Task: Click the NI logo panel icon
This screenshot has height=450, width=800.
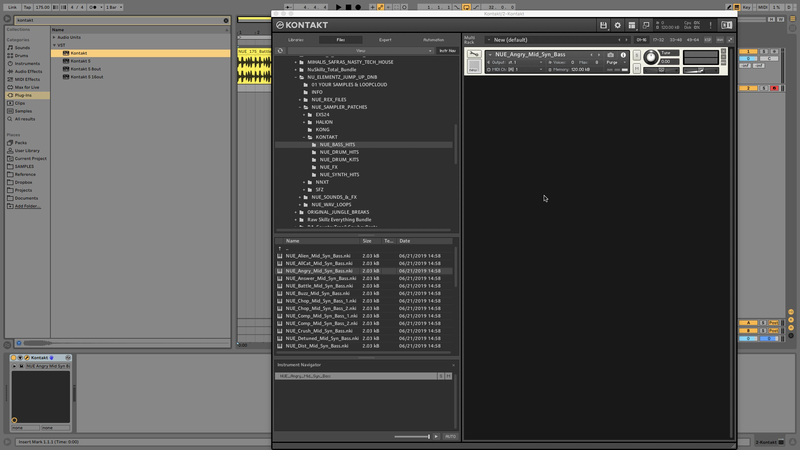Action: pos(727,25)
